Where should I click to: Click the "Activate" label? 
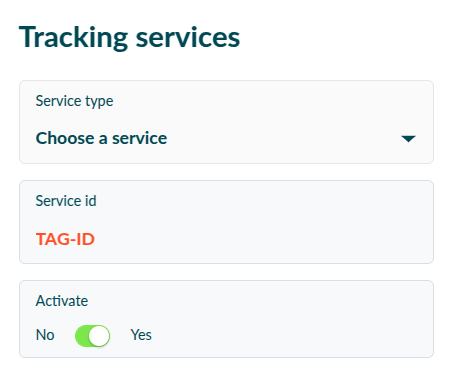(62, 301)
